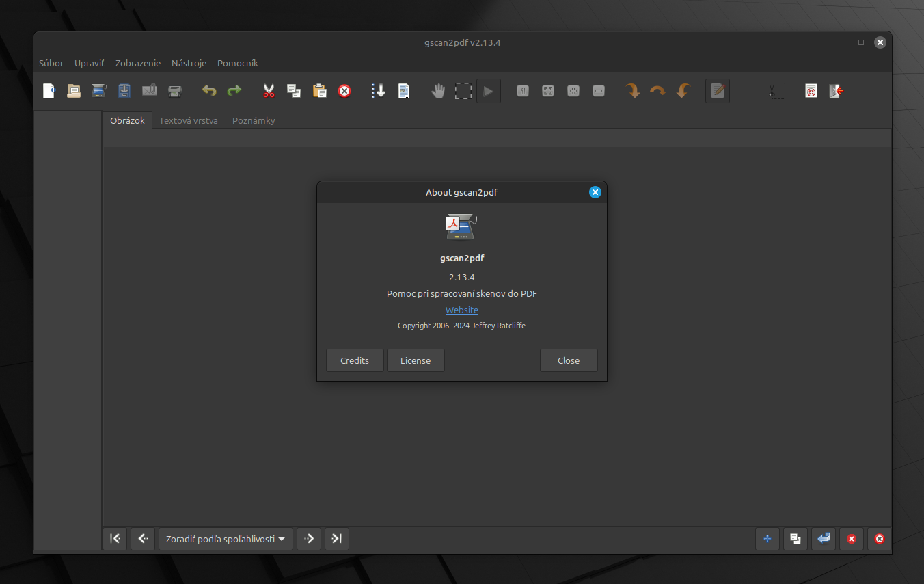The image size is (924, 584).
Task: Click the Rotate 90 clockwise arrow icon
Action: [x=633, y=91]
